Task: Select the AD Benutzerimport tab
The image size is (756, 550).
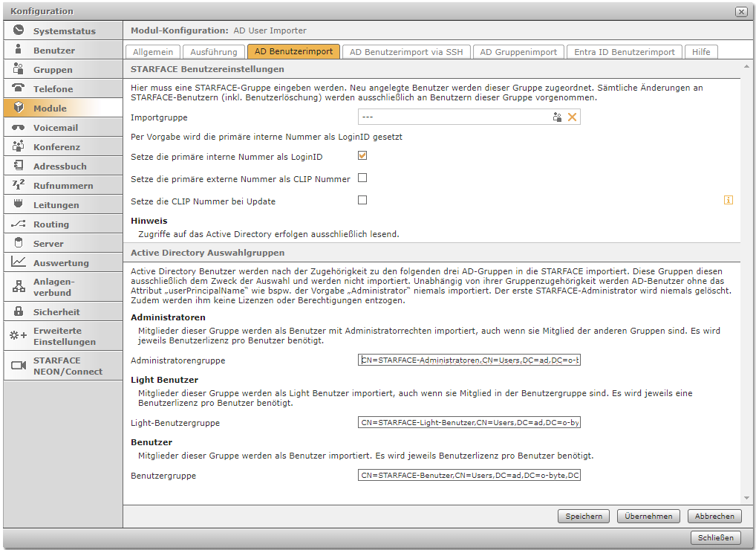Action: click(293, 51)
